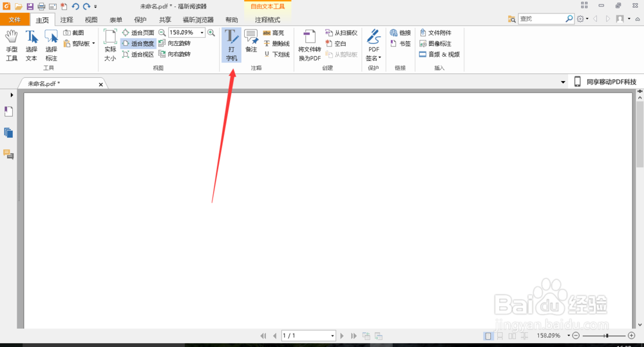The image size is (644, 347).
Task: Click the 同享移动PDF科技 banner link
Action: click(x=605, y=82)
